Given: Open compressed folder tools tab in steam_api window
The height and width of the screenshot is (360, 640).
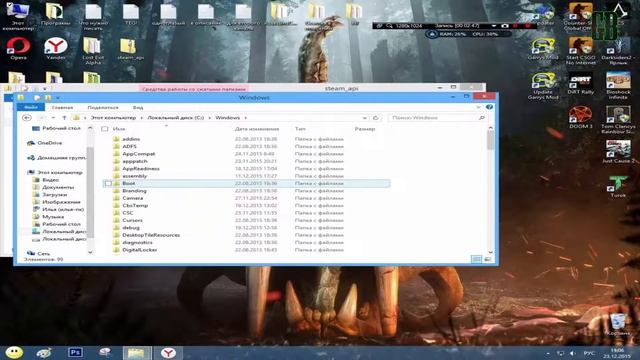Looking at the screenshot, I should coord(194,88).
